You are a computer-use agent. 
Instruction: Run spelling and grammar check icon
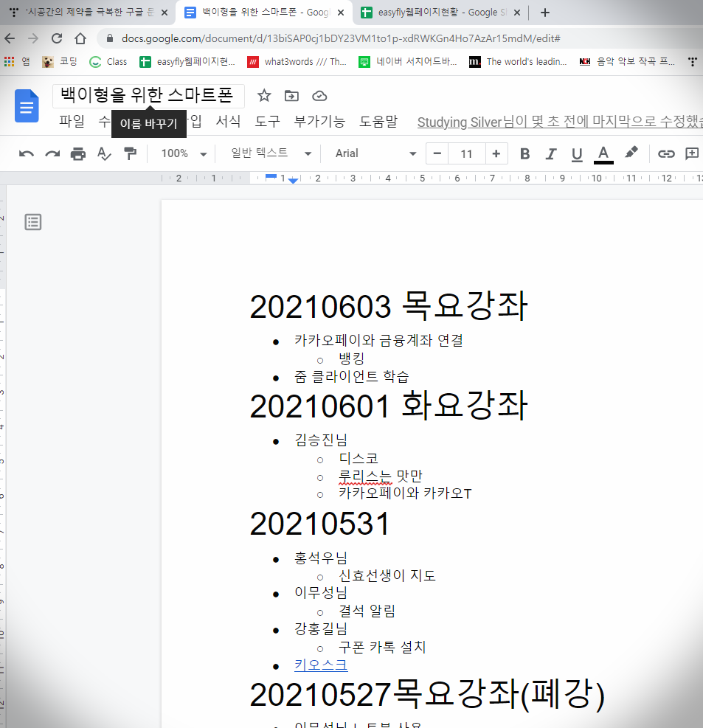(x=104, y=153)
